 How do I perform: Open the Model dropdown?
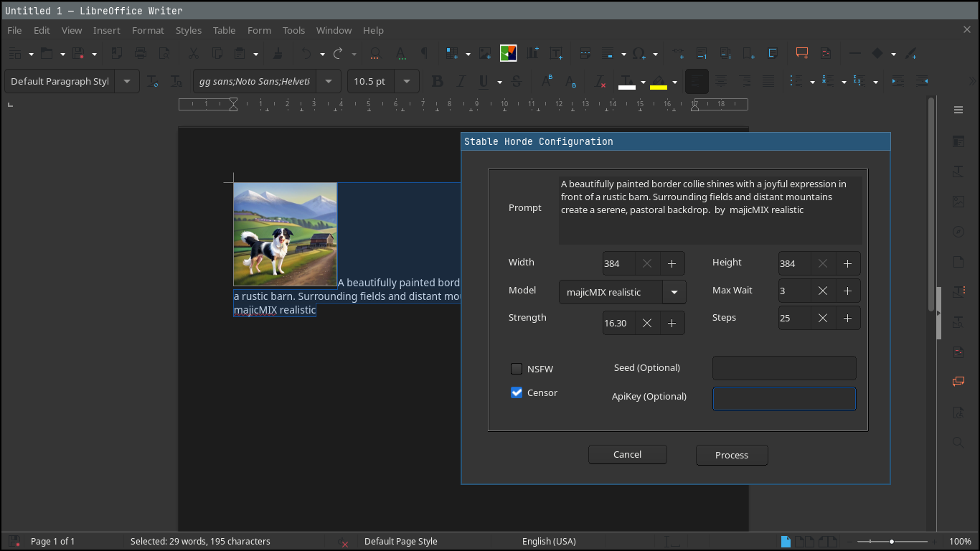click(x=674, y=292)
